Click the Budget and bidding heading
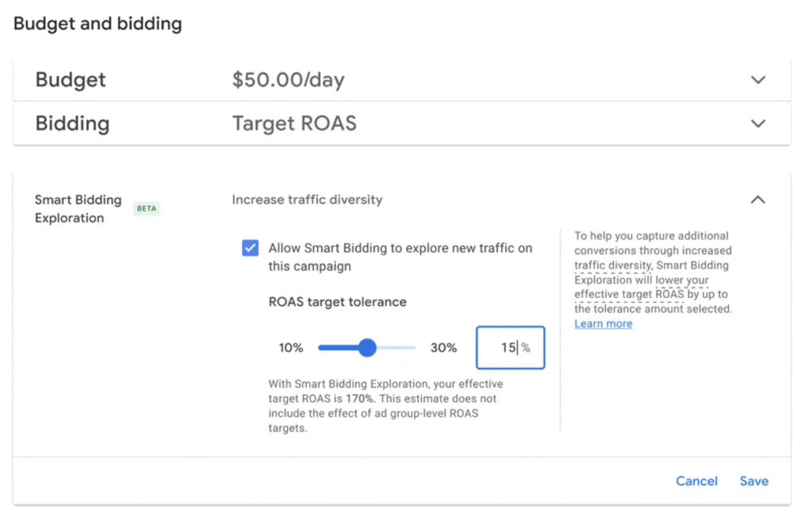This screenshot has height=531, width=812. click(x=98, y=24)
